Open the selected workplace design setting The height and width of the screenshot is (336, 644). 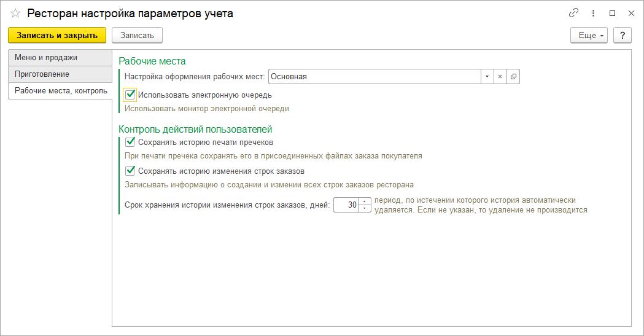[513, 77]
